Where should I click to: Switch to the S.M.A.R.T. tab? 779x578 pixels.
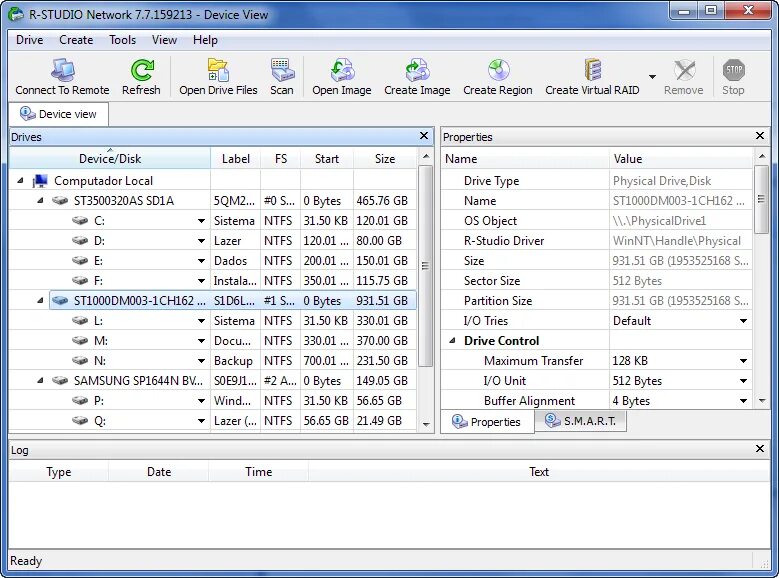point(580,421)
